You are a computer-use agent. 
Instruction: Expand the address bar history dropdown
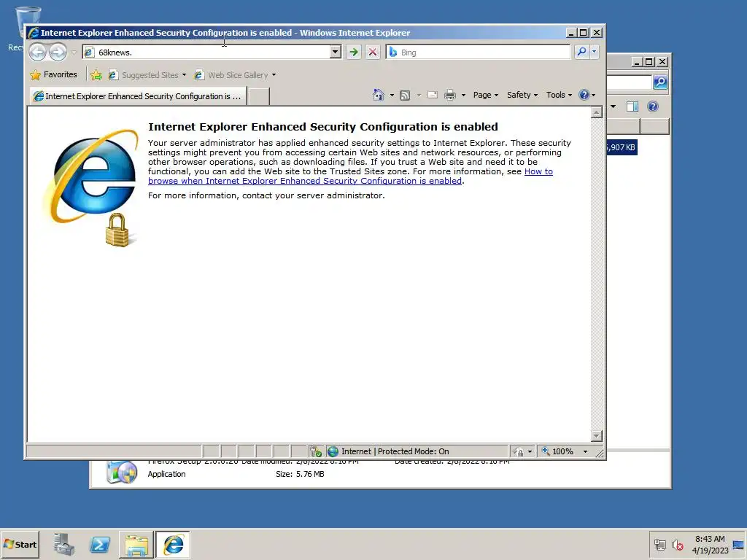tap(336, 52)
